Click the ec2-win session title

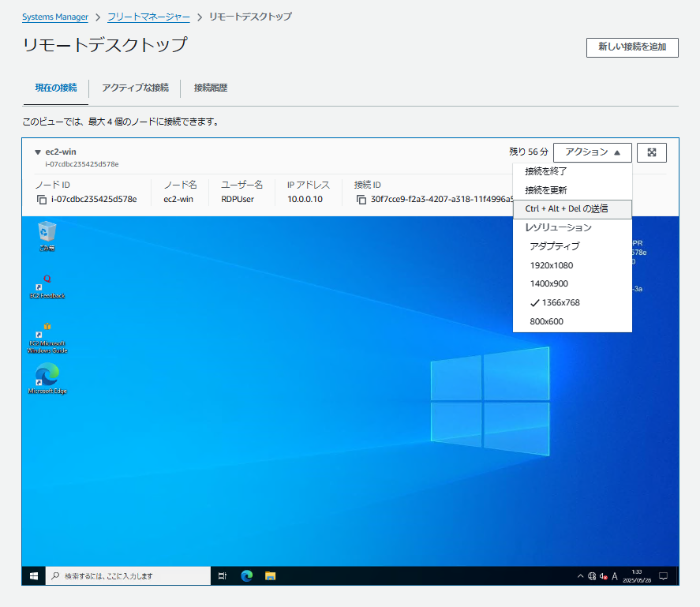pos(61,152)
